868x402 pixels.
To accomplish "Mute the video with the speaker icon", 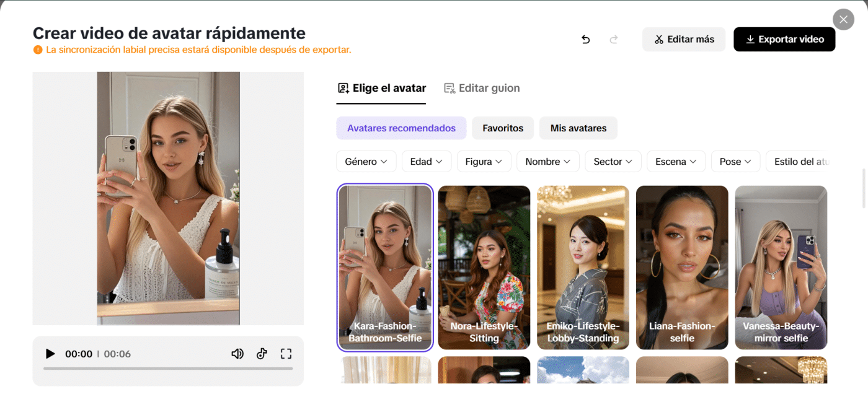I will click(237, 353).
